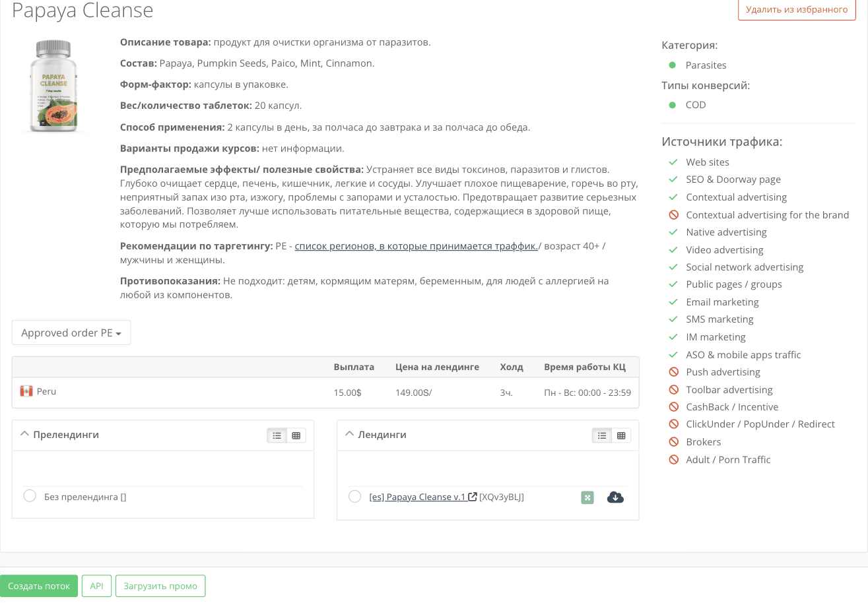This screenshot has width=868, height=603.
Task: Click Загрузить промо button
Action: (x=160, y=586)
